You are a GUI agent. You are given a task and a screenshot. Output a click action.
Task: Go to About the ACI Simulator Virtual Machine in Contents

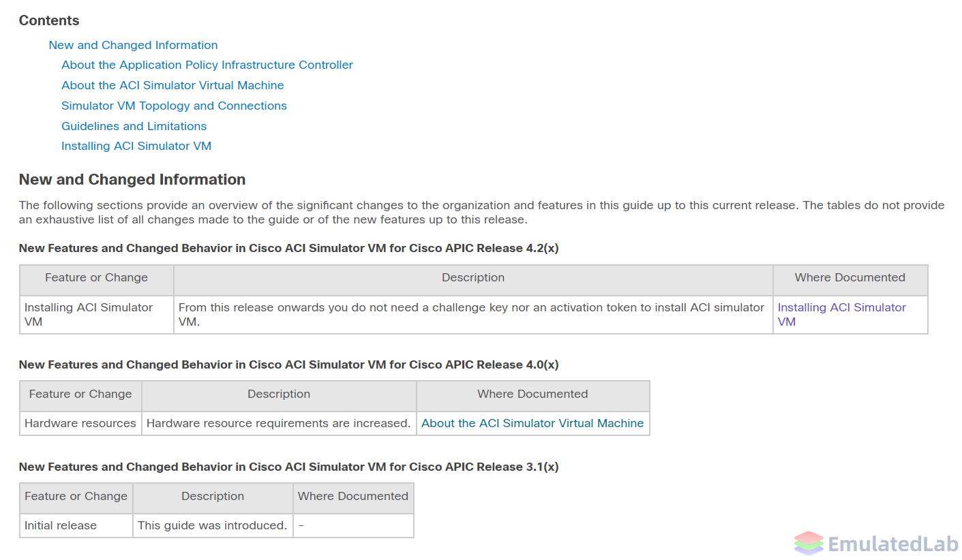pos(172,85)
